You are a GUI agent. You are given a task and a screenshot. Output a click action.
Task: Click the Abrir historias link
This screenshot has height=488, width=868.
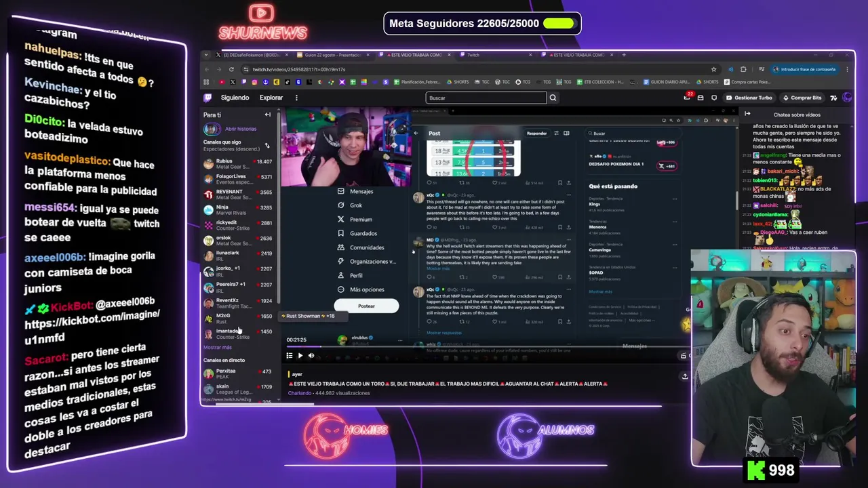pyautogui.click(x=241, y=129)
